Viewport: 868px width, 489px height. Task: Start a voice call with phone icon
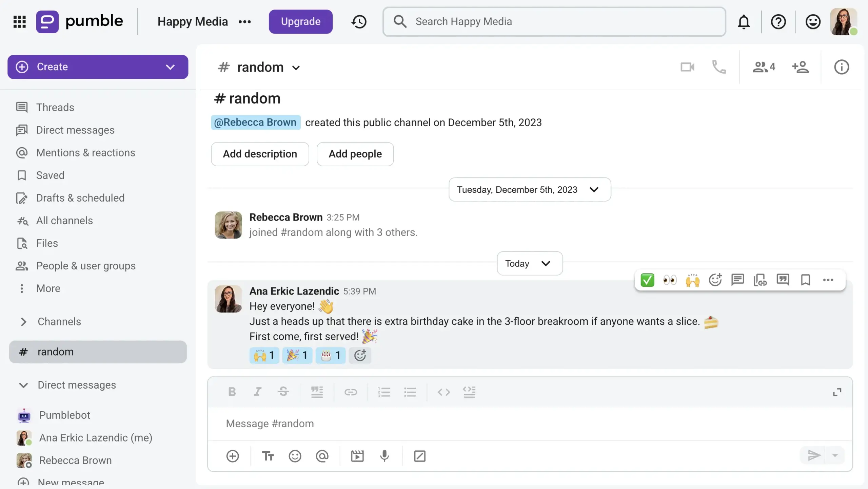[719, 67]
